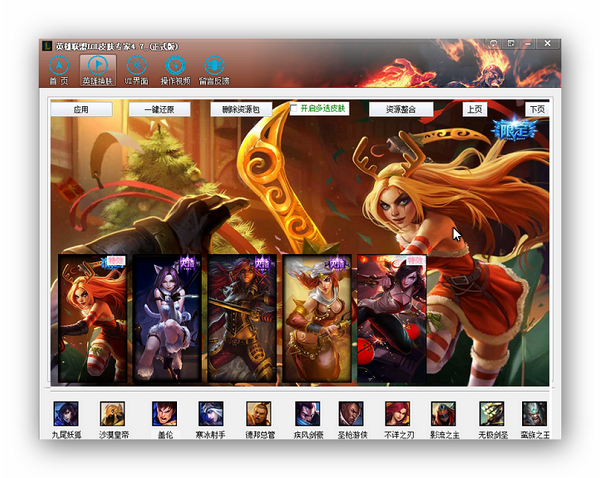
Task: Choose the golden desert Katarina skin thumbnail
Action: tap(317, 318)
